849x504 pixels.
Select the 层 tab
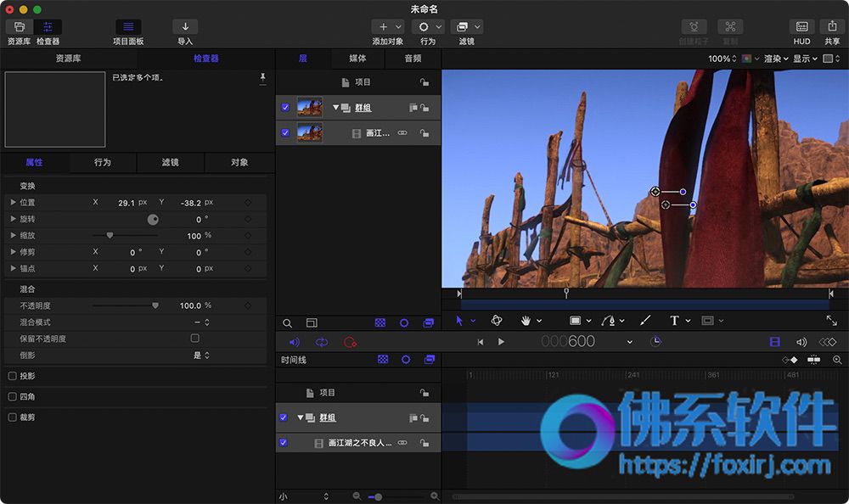click(x=303, y=59)
